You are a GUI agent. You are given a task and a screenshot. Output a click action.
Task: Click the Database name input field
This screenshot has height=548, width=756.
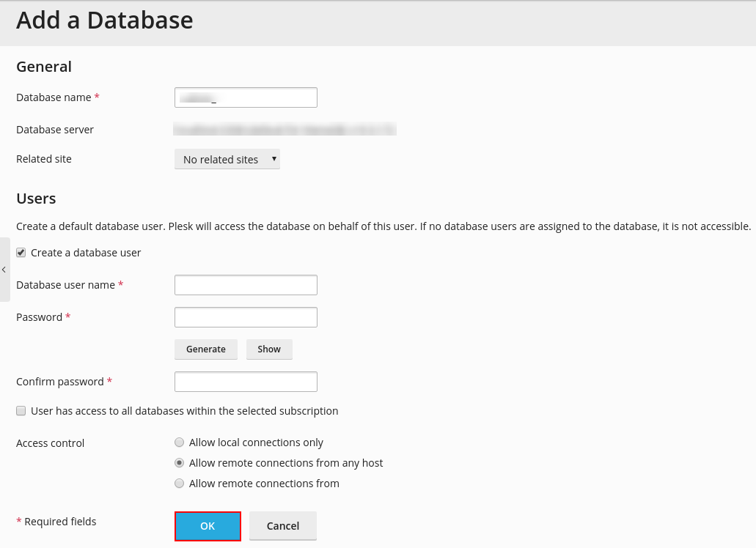[x=246, y=97]
